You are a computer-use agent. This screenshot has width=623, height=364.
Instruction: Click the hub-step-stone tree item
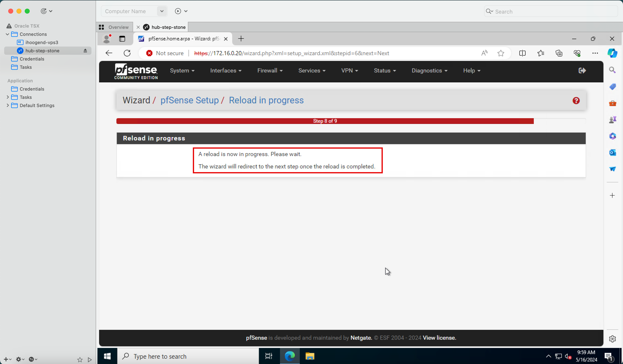tap(42, 50)
